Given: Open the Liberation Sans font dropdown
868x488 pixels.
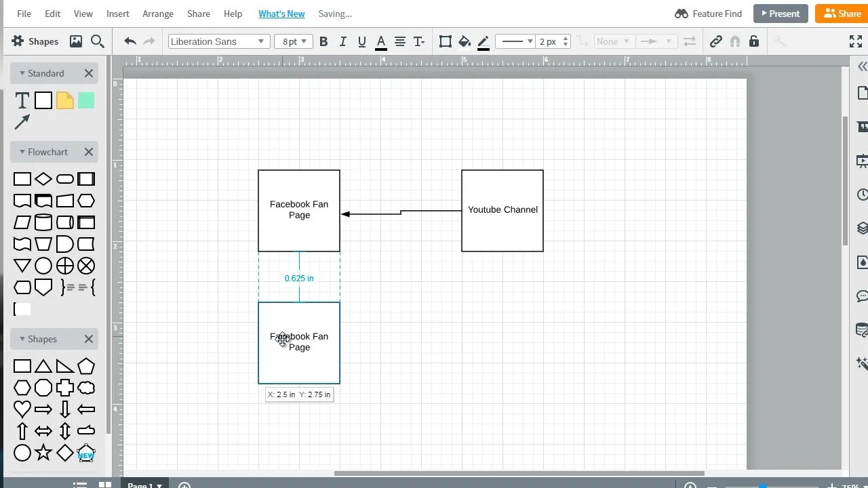Looking at the screenshot, I should coord(219,41).
